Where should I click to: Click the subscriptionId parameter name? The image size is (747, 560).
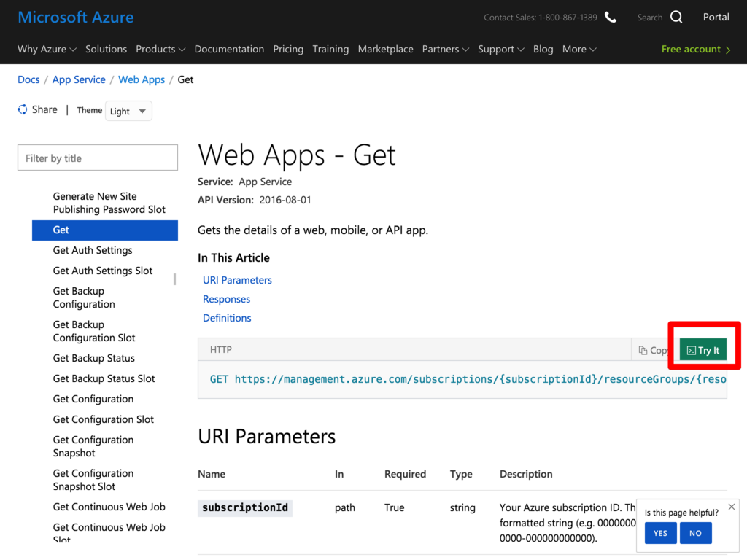[245, 508]
